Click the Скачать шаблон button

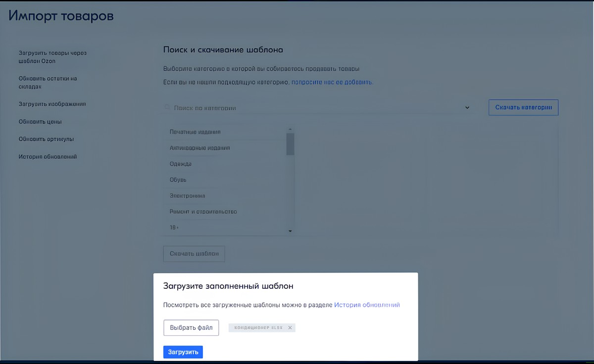[x=194, y=254]
